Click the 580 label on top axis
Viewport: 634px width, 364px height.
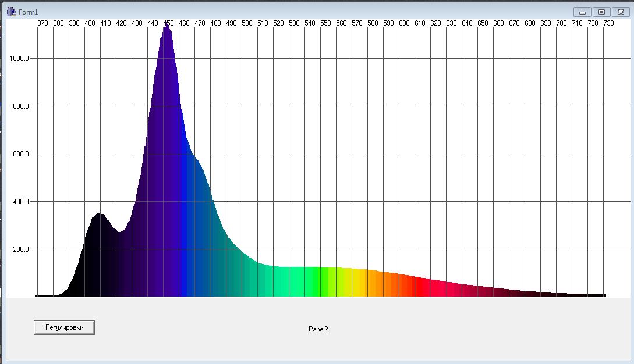[x=373, y=23]
